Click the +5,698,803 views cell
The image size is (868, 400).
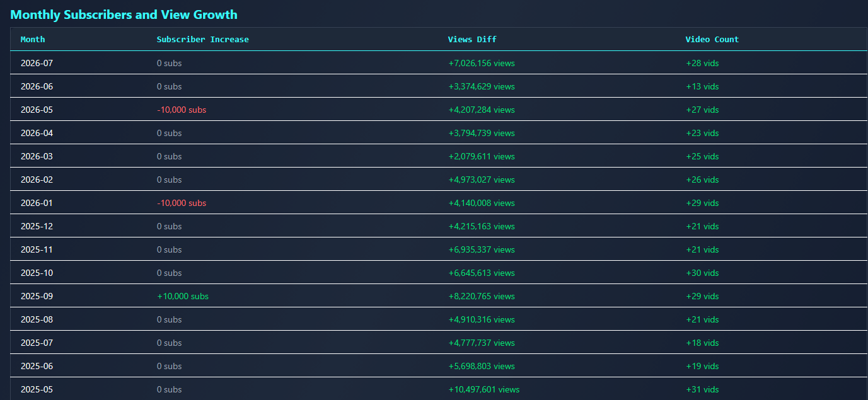click(x=482, y=366)
